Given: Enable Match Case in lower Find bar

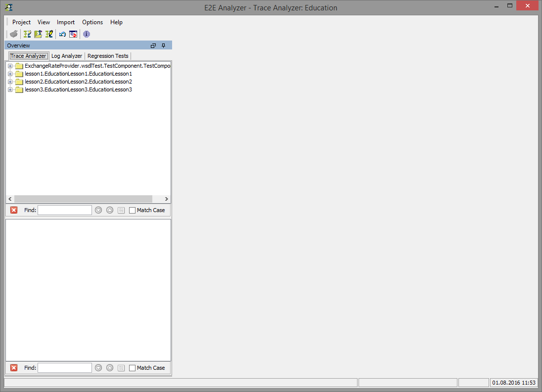Looking at the screenshot, I should coord(132,367).
